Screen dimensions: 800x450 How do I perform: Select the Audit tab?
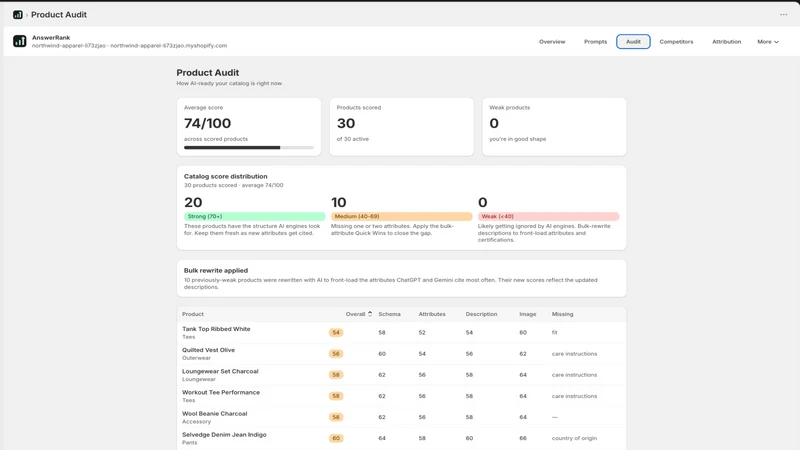pos(633,42)
